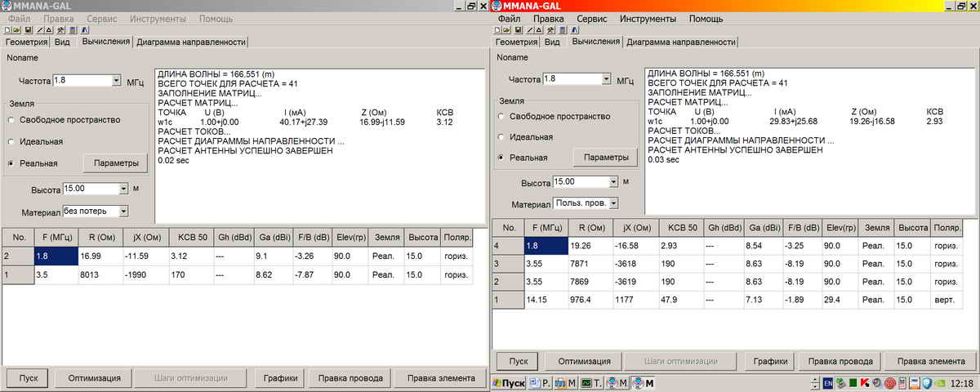Click Save disk icon in right window toolbar

519,29
